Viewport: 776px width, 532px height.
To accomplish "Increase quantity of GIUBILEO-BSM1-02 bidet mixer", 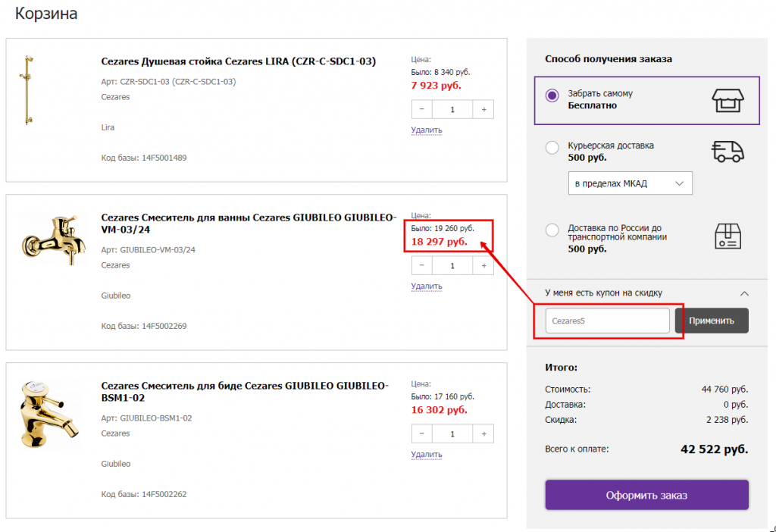I will [x=483, y=434].
